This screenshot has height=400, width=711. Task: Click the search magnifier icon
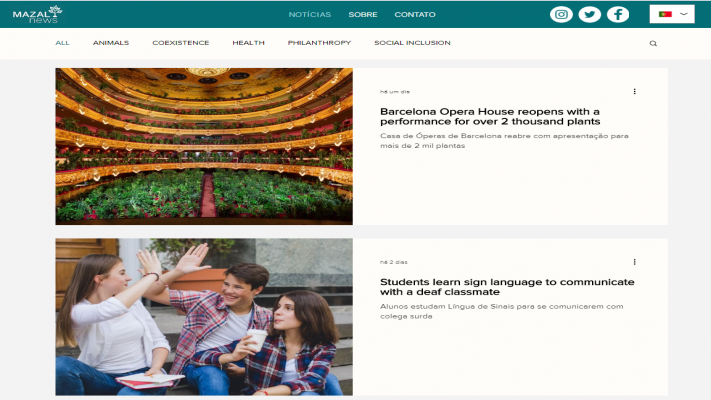click(x=653, y=43)
